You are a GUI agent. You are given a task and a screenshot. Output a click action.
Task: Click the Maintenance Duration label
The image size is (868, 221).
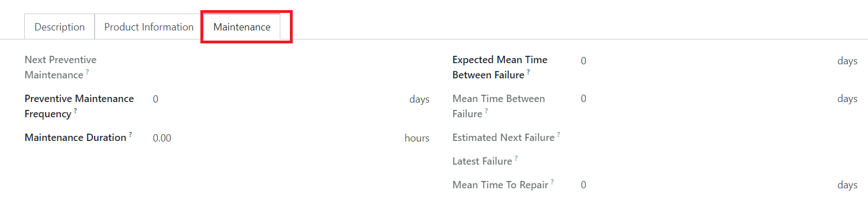[x=75, y=138]
